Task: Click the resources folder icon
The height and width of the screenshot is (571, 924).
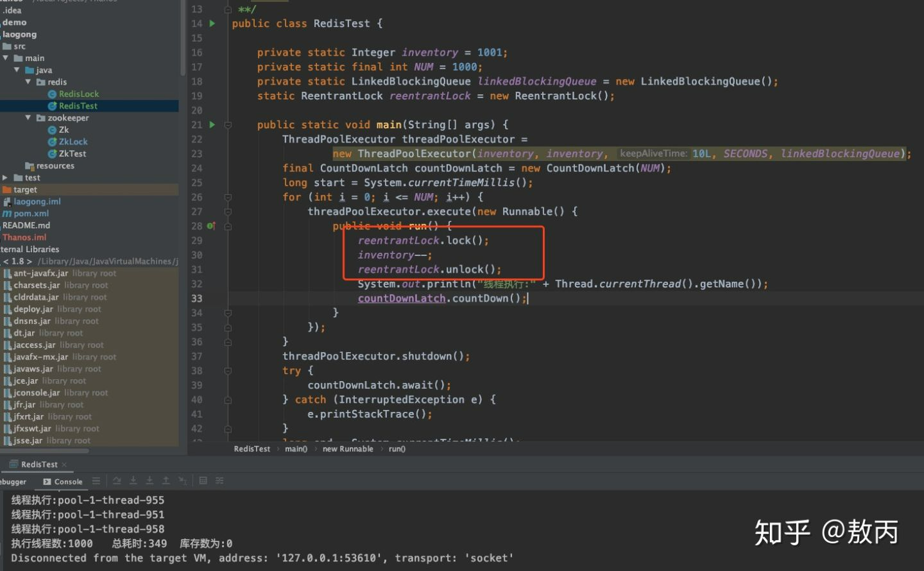Action: click(x=30, y=166)
